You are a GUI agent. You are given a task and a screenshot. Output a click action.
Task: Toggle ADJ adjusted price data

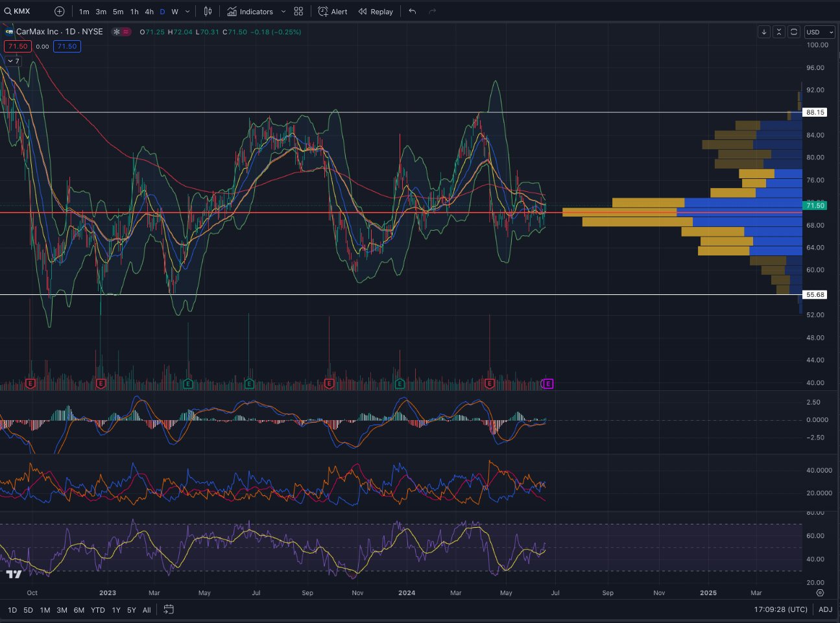[825, 609]
